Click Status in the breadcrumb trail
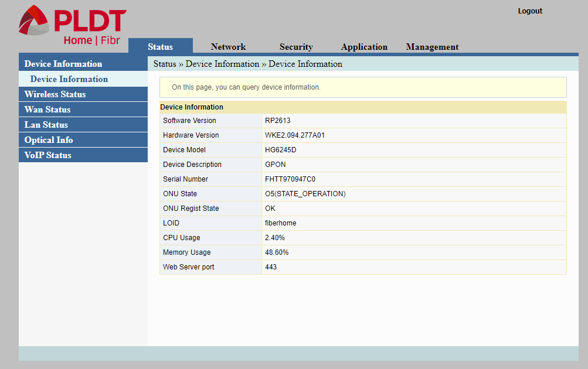Viewport: 588px width, 369px height. (165, 64)
